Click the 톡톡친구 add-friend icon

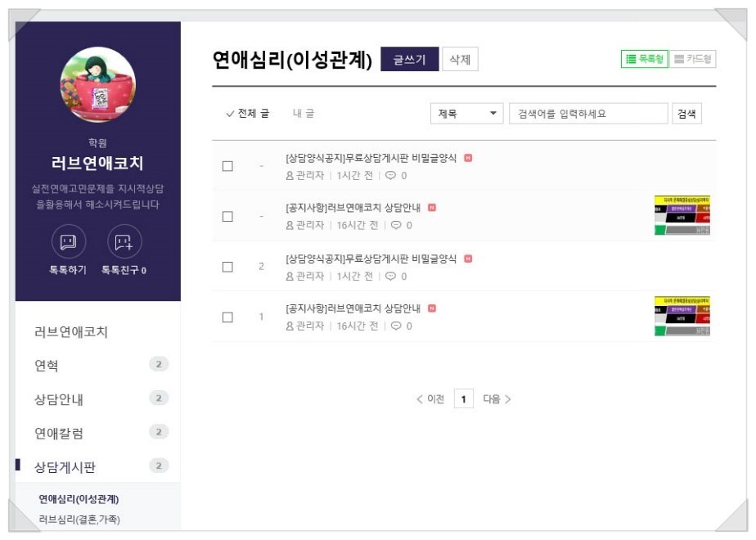pos(124,241)
